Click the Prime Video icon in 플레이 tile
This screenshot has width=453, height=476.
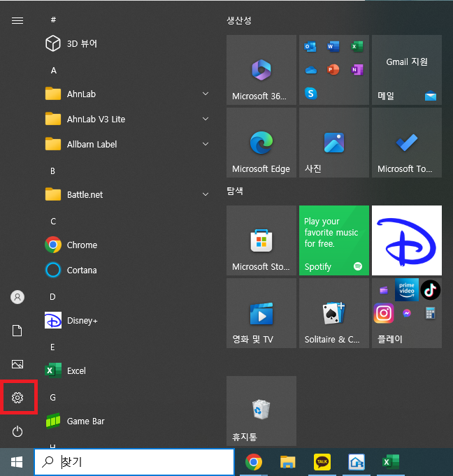407,289
